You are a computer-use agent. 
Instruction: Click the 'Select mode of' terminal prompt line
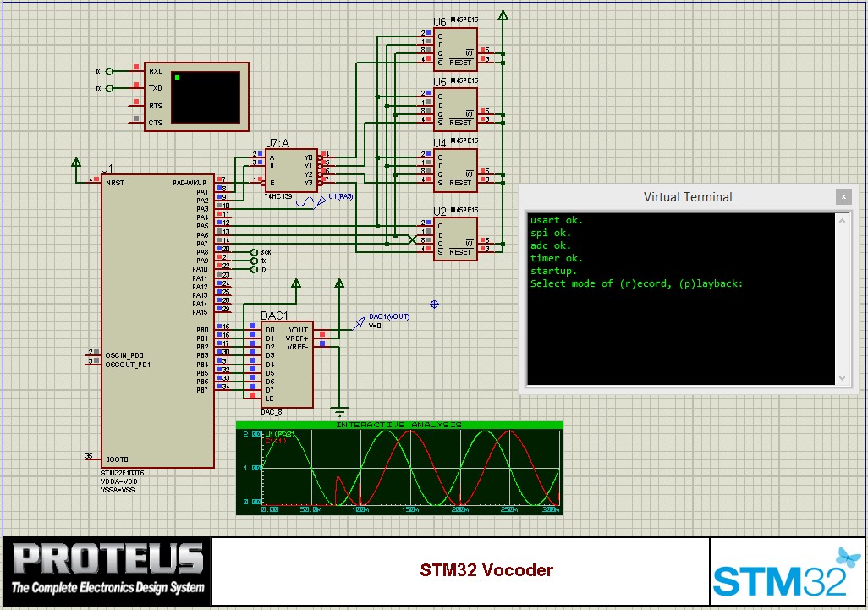pos(636,283)
